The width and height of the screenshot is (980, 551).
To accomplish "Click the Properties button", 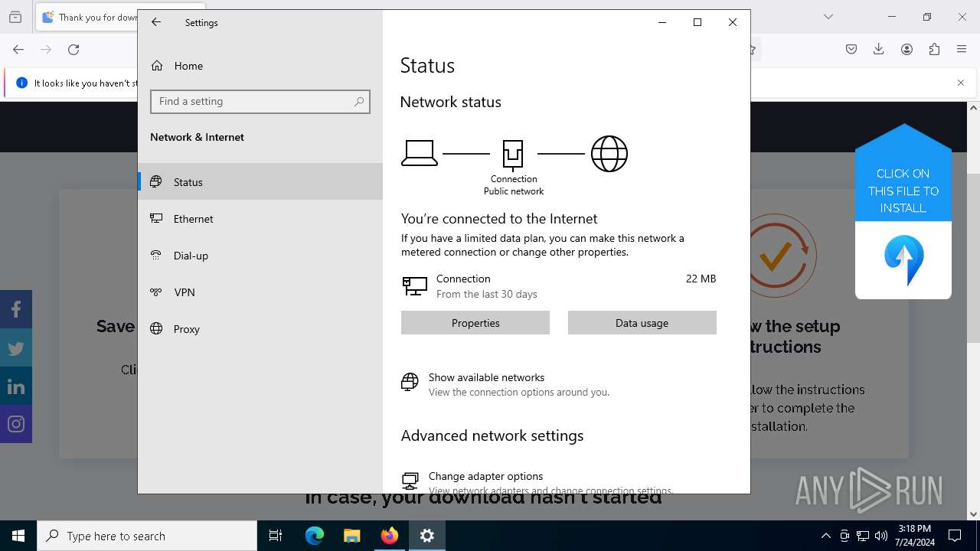I will pyautogui.click(x=475, y=323).
